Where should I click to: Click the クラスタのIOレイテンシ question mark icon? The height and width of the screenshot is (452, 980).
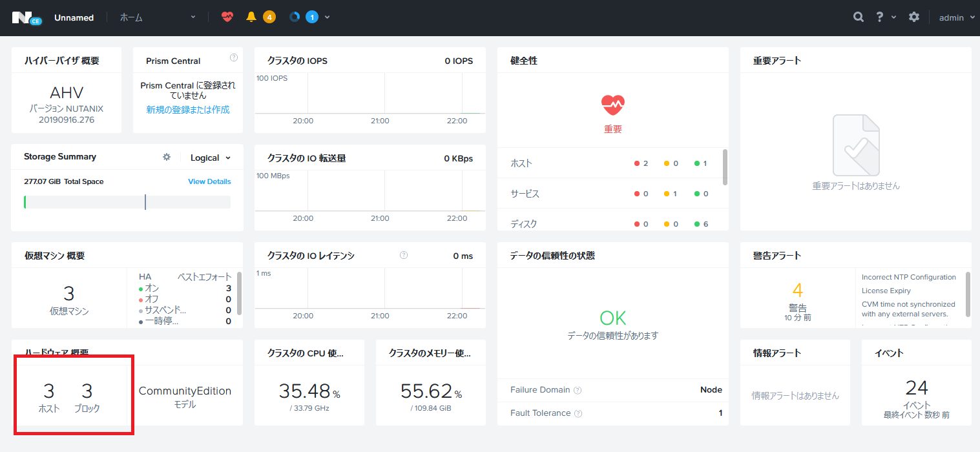pos(403,255)
